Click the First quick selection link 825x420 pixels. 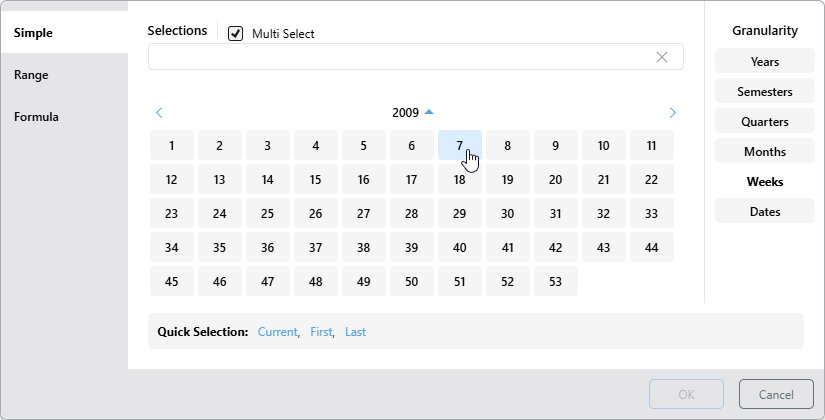tap(321, 332)
